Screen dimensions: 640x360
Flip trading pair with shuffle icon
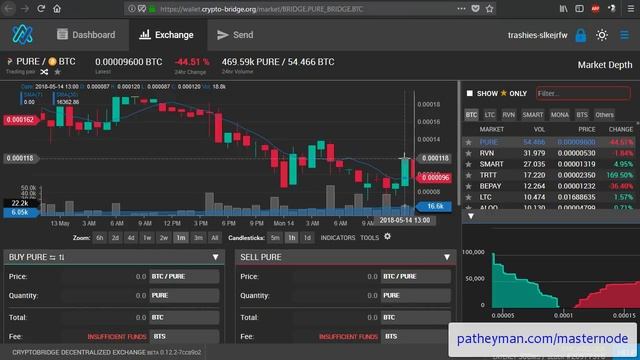click(x=44, y=72)
